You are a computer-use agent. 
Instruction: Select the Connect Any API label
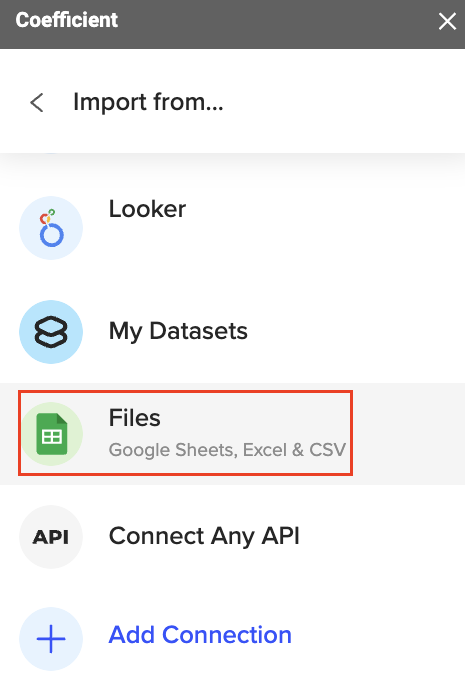tap(204, 536)
